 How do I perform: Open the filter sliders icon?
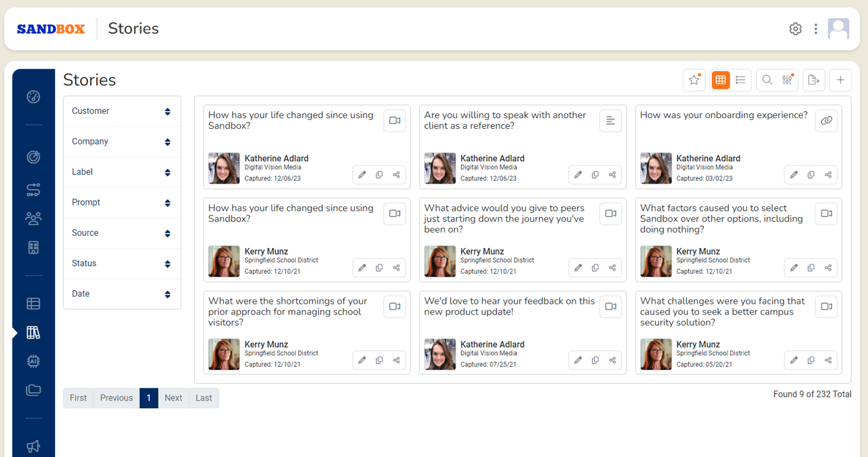pos(787,80)
